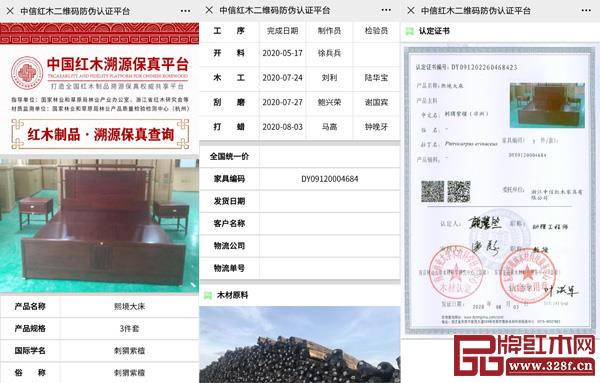Image resolution: width=600 pixels, height=383 pixels.
Task: Click the 完成日期 column header
Action: pyautogui.click(x=282, y=31)
